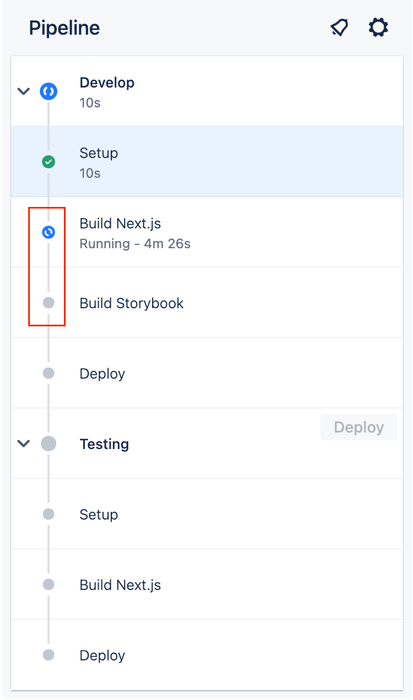Click the blue running spinner for Build Next.js
Screen dimensions: 413x700
pos(49,232)
